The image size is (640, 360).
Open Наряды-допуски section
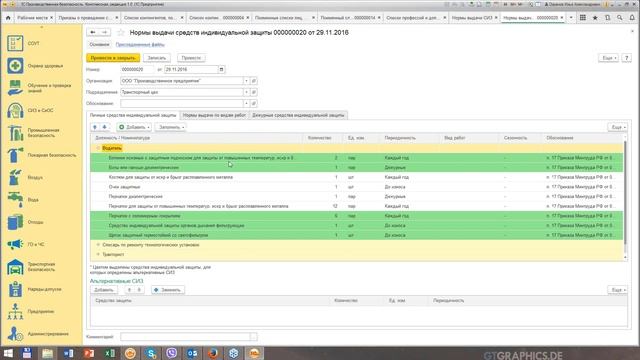(34, 289)
